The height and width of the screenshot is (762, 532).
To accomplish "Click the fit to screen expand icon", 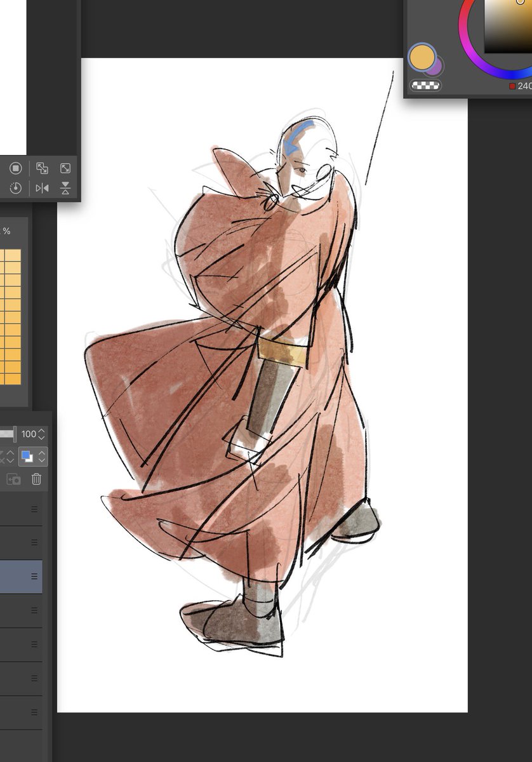I will 65,168.
